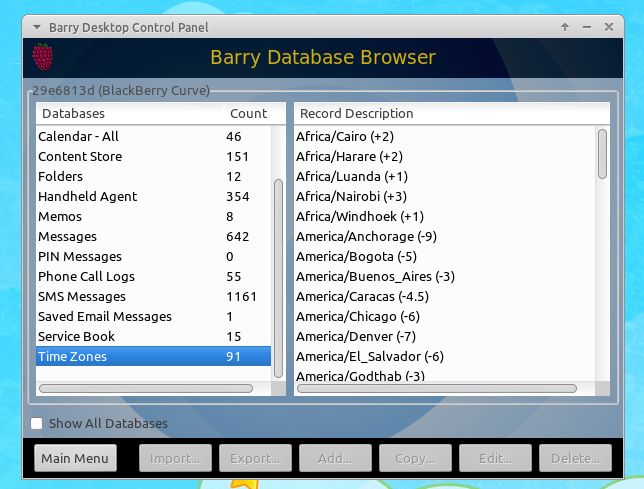644x489 pixels.
Task: Click the Import... button
Action: [x=175, y=458]
